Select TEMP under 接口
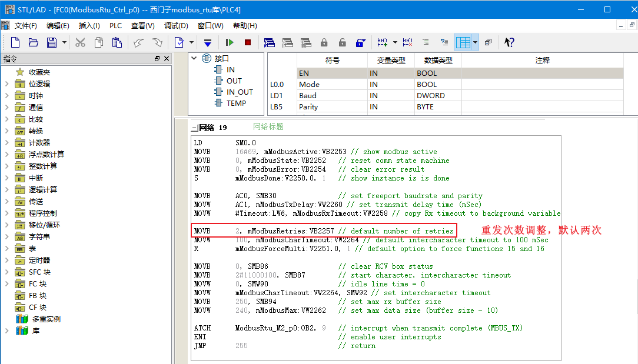Screen dimensions: 638x364 click(236, 103)
